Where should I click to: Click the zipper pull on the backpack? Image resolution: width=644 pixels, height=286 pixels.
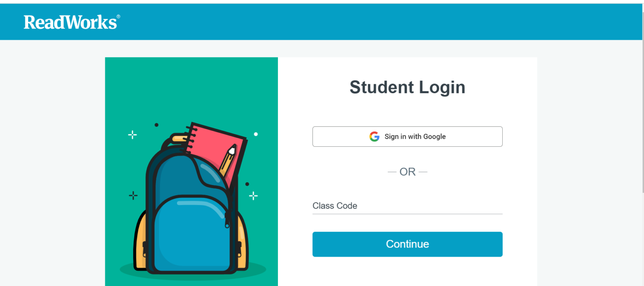click(x=227, y=221)
